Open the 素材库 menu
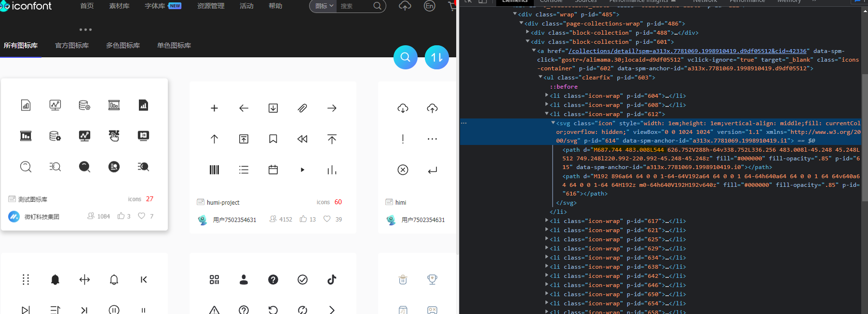 [x=119, y=6]
